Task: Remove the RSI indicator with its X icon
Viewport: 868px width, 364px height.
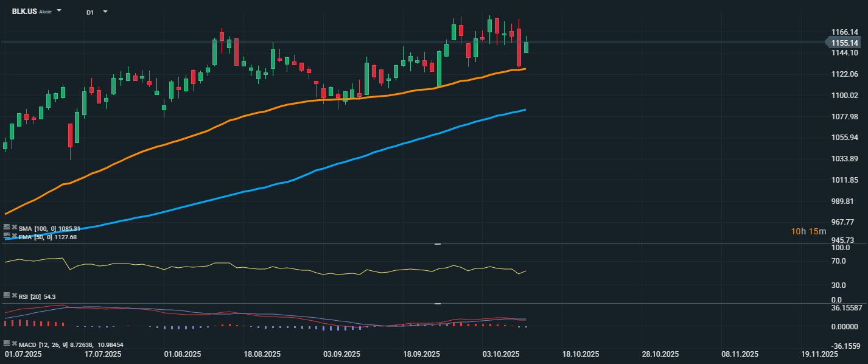Action: pyautogui.click(x=14, y=295)
